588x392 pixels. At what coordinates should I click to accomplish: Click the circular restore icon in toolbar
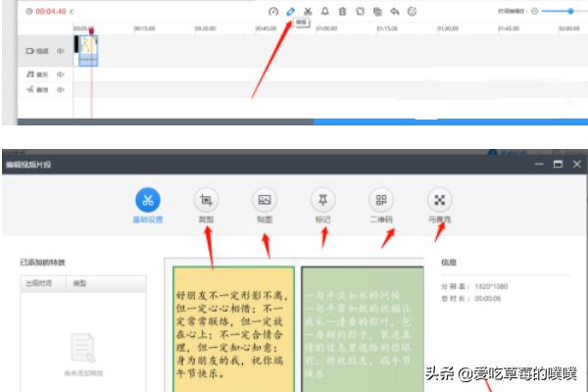(412, 12)
